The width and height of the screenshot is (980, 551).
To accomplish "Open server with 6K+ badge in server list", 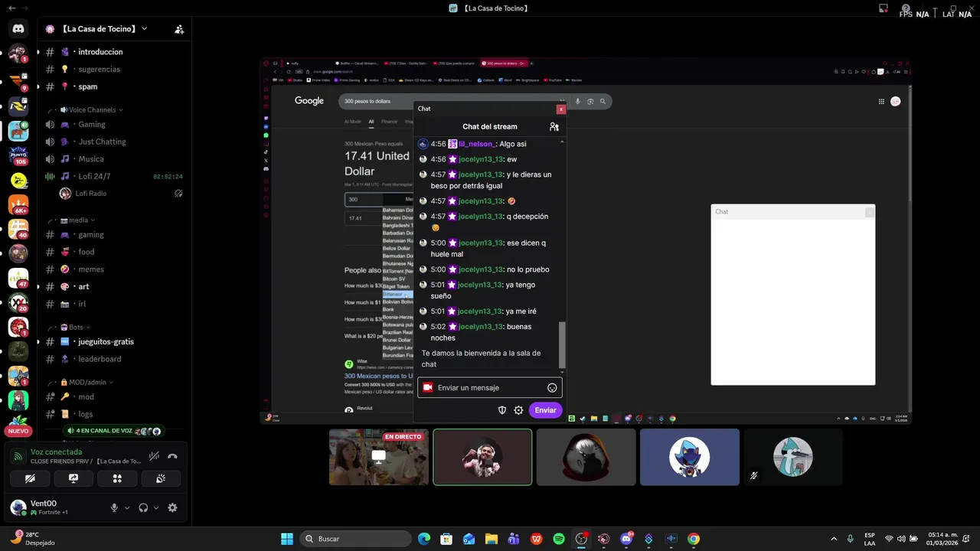I will 18,204.
